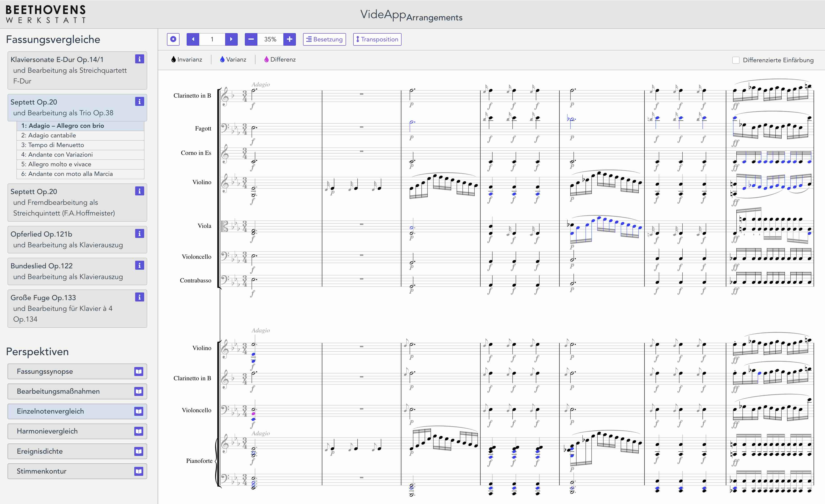Click the Differenz magenta drop legend
This screenshot has height=504, width=825.
pyautogui.click(x=280, y=59)
